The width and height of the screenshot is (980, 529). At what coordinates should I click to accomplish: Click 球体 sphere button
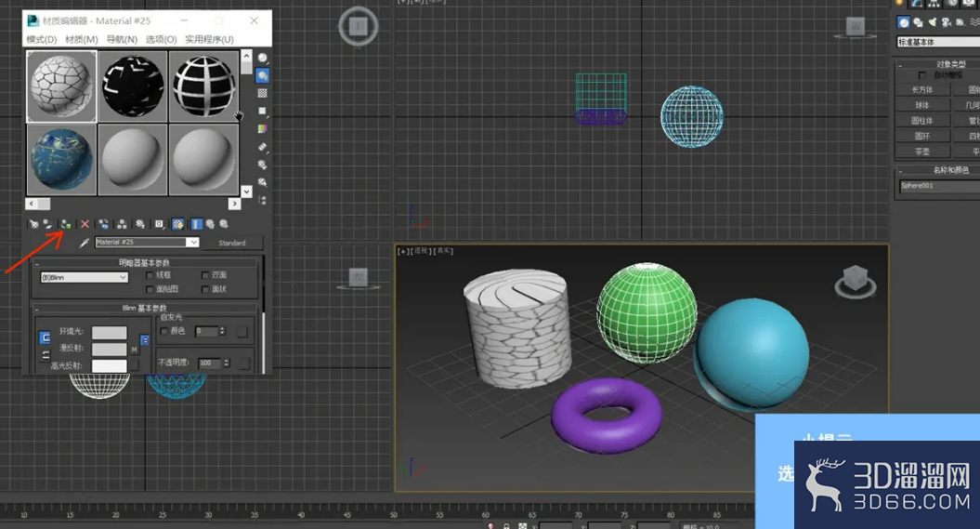922,105
